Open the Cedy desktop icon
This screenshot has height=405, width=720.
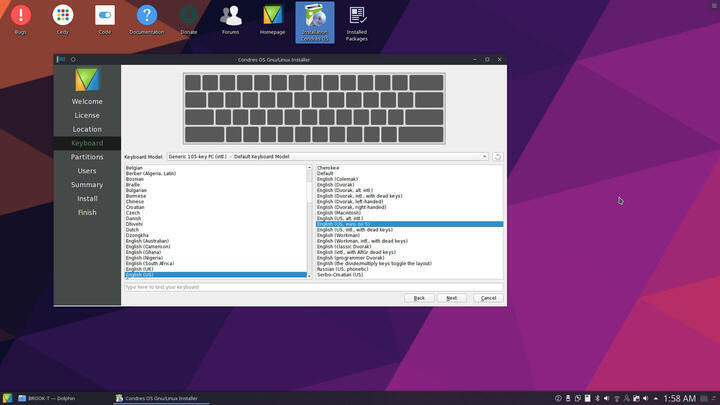[62, 20]
